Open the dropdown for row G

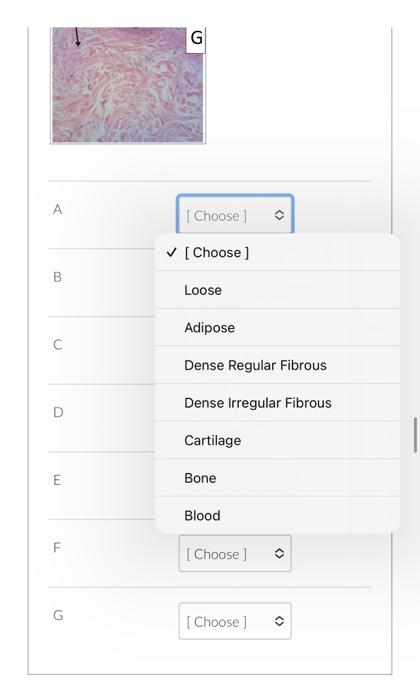coord(235,621)
